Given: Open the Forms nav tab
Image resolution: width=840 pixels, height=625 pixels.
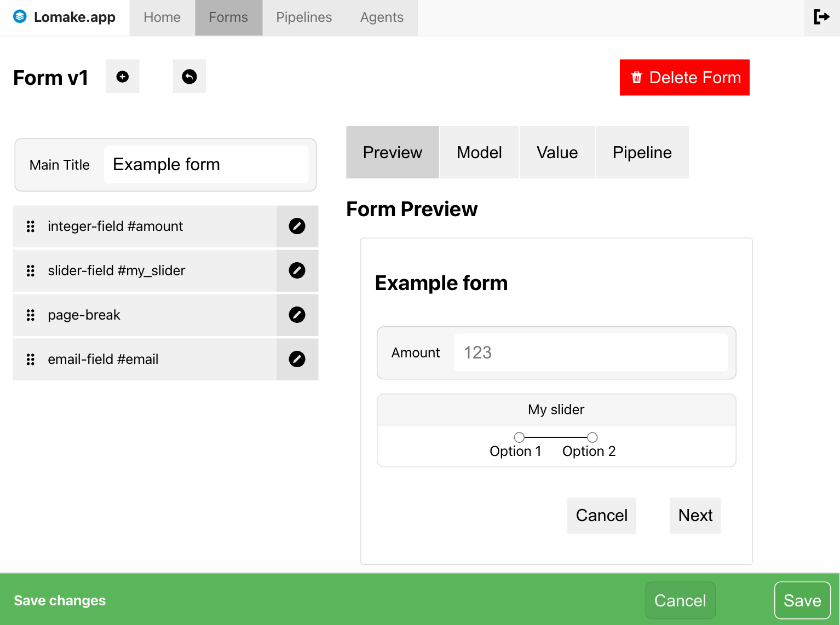Looking at the screenshot, I should [x=228, y=18].
